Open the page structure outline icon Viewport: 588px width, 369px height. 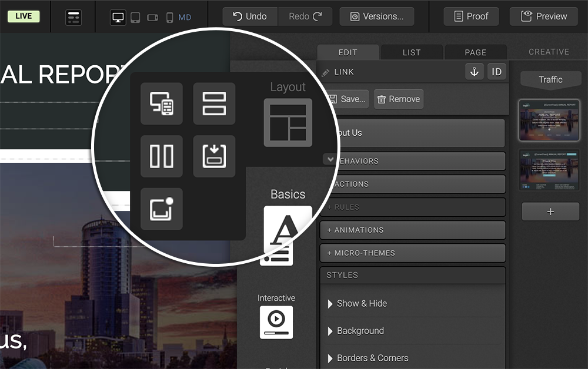73,17
